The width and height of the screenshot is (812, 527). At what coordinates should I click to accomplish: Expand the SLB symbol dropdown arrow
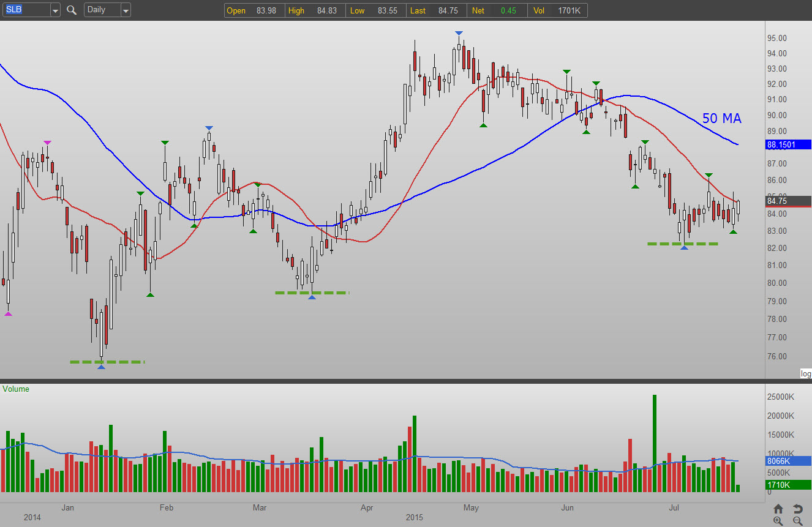click(x=55, y=10)
